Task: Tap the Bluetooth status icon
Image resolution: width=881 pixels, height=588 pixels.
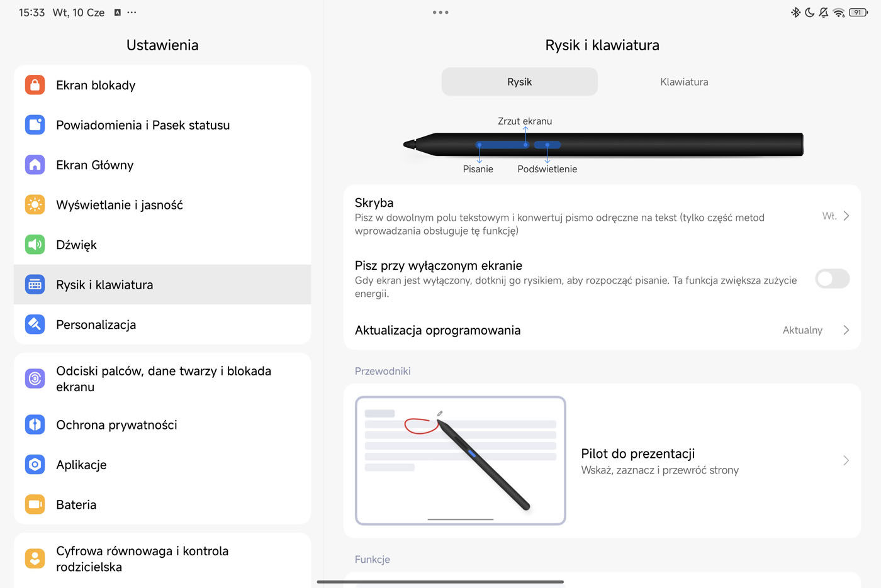Action: tap(795, 13)
